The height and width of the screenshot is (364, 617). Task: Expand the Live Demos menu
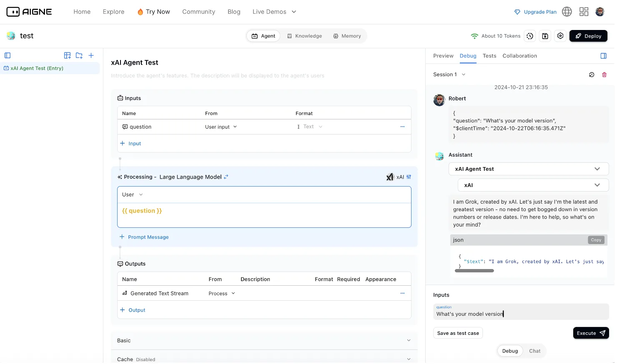click(x=274, y=12)
